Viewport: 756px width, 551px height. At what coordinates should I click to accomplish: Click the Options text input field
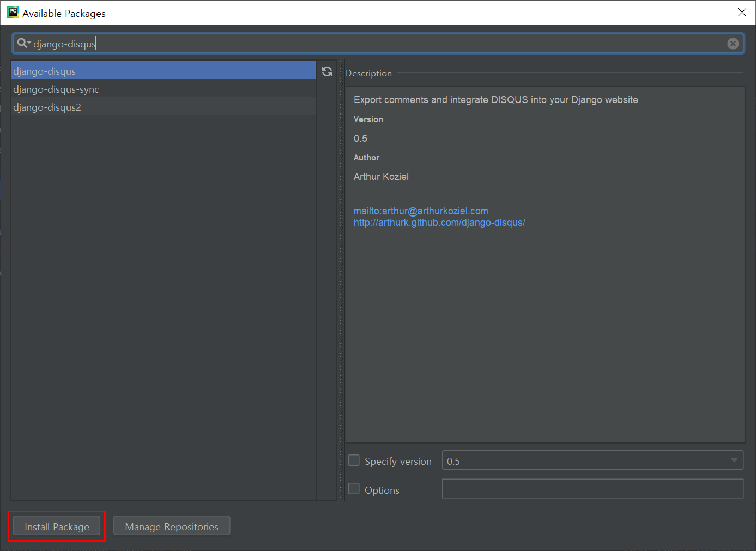click(592, 489)
